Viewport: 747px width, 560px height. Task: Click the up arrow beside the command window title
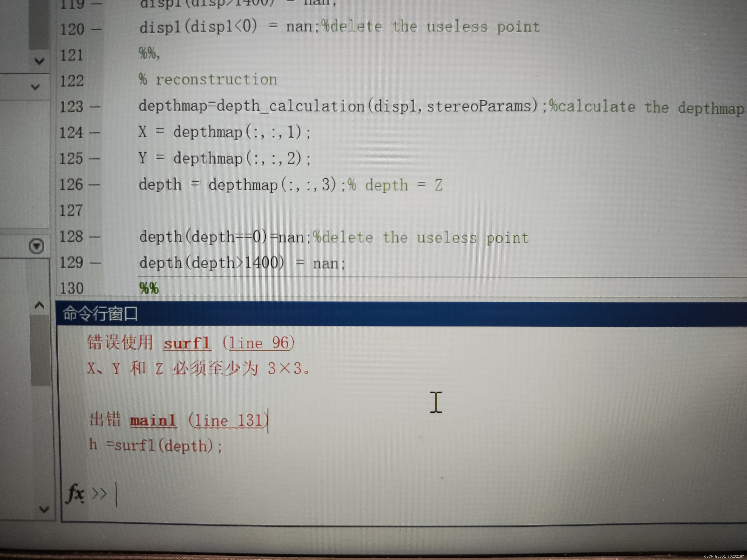[x=40, y=305]
